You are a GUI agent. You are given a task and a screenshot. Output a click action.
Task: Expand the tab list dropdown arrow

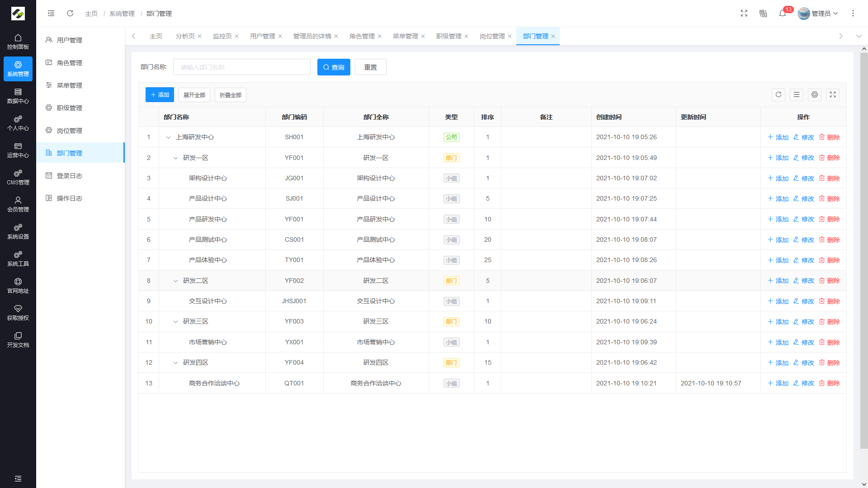[859, 36]
